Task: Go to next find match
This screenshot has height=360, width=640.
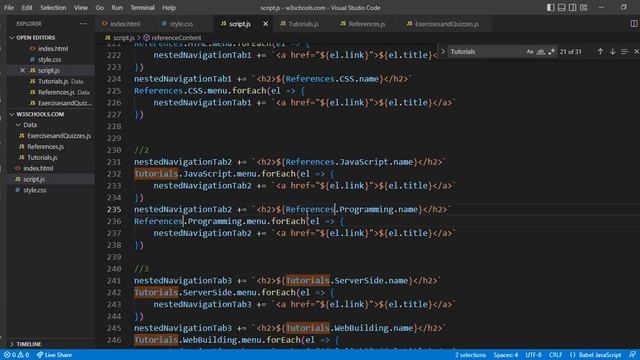Action: [613, 51]
